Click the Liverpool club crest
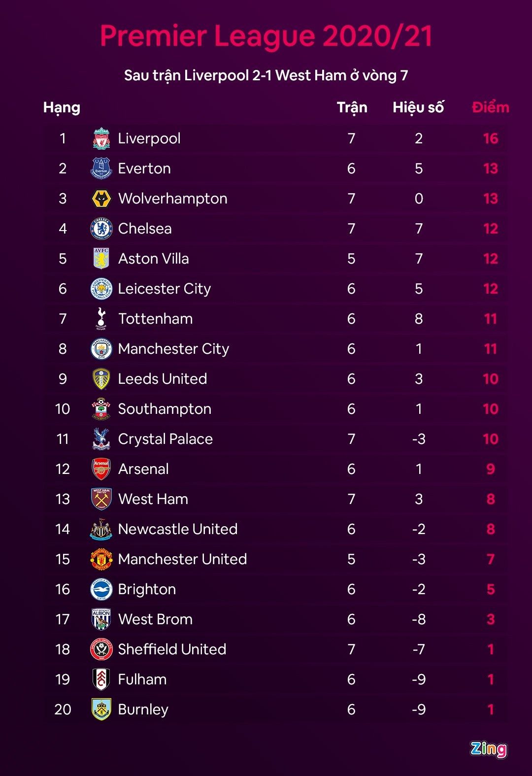532x776 pixels. point(101,138)
